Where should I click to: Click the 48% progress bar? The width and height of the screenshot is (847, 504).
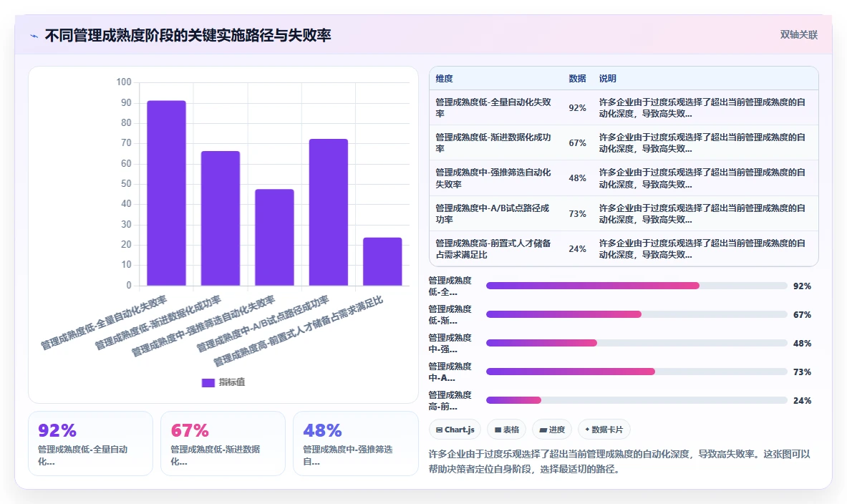click(x=637, y=343)
